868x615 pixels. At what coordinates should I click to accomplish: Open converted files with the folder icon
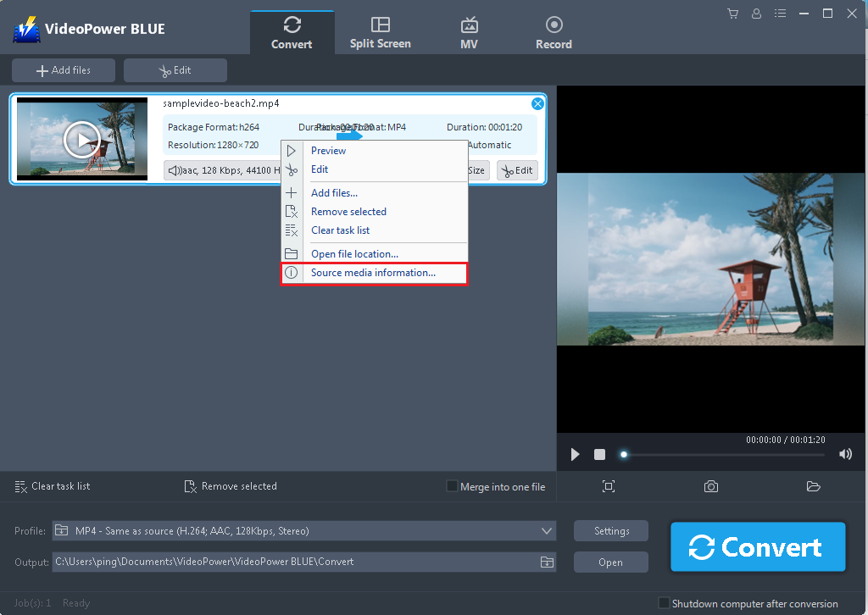point(813,486)
